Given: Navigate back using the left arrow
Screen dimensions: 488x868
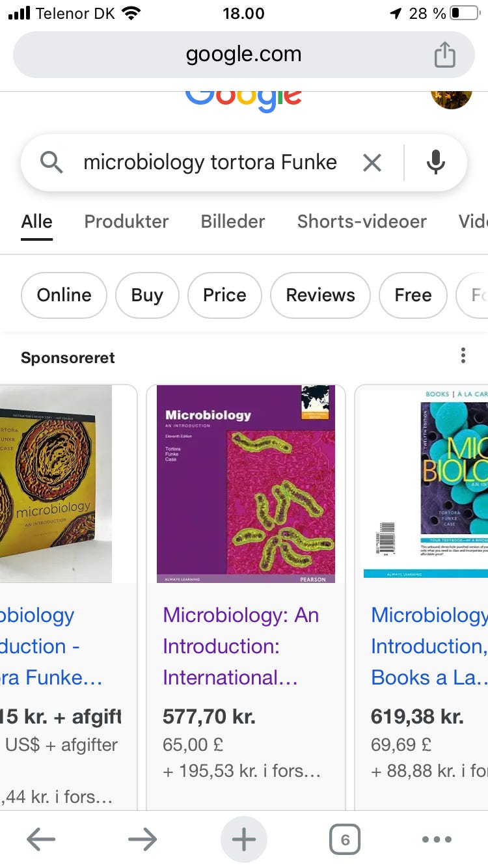Looking at the screenshot, I should [40, 839].
